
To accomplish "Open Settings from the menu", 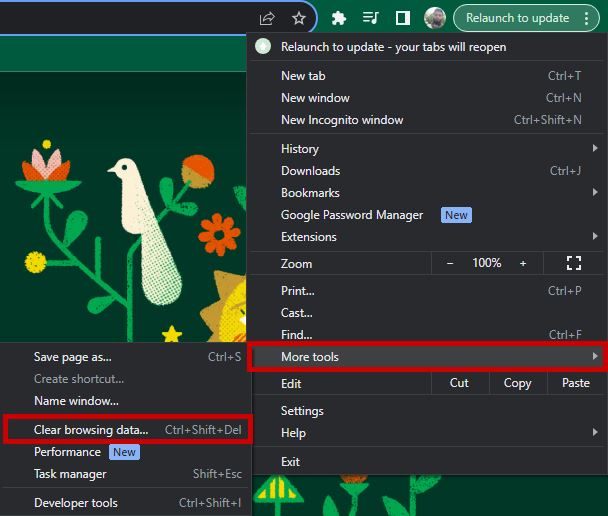I will 427,411.
